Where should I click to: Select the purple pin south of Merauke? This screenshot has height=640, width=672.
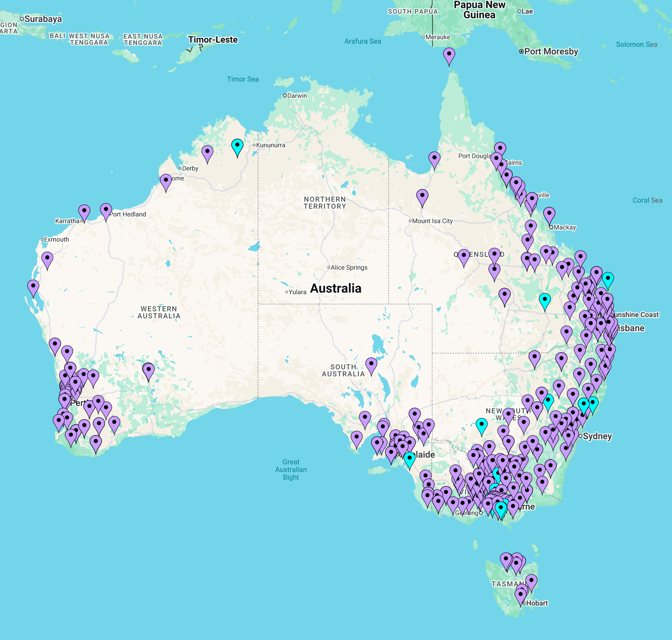pos(449,57)
